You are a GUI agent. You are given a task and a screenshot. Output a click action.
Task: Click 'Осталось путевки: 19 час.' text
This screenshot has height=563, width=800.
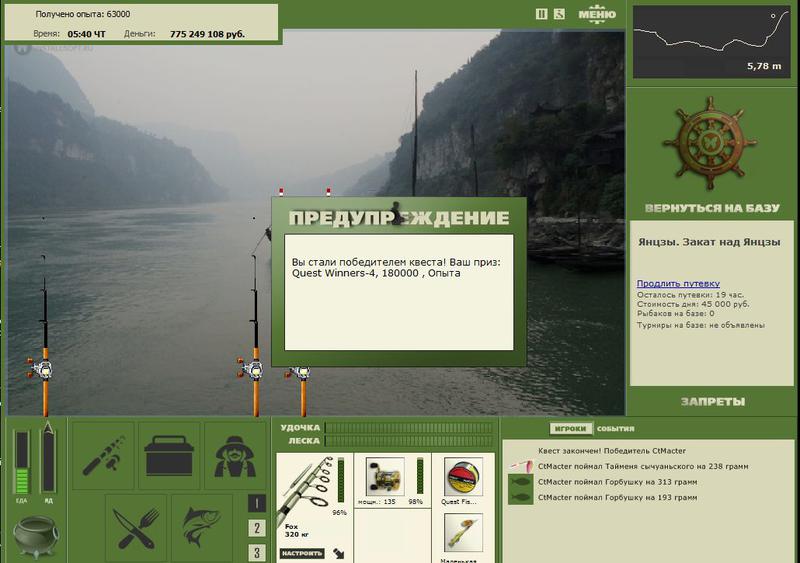tap(690, 295)
